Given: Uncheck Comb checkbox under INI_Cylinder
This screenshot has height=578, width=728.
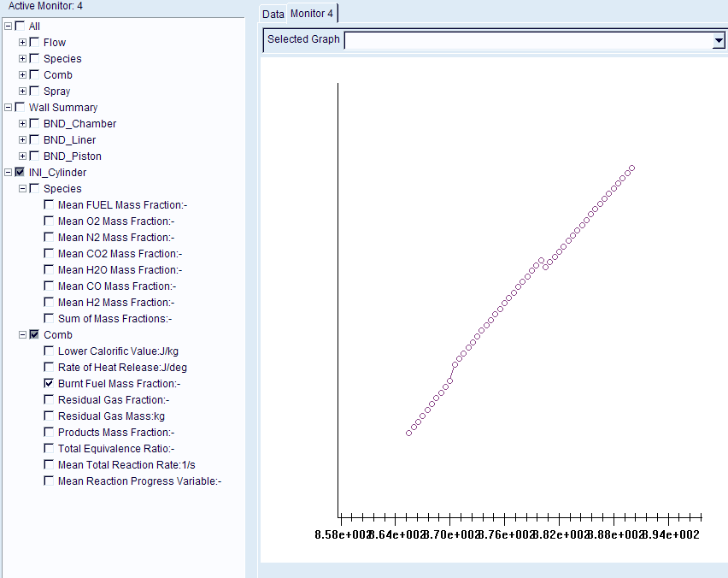Looking at the screenshot, I should pos(34,334).
